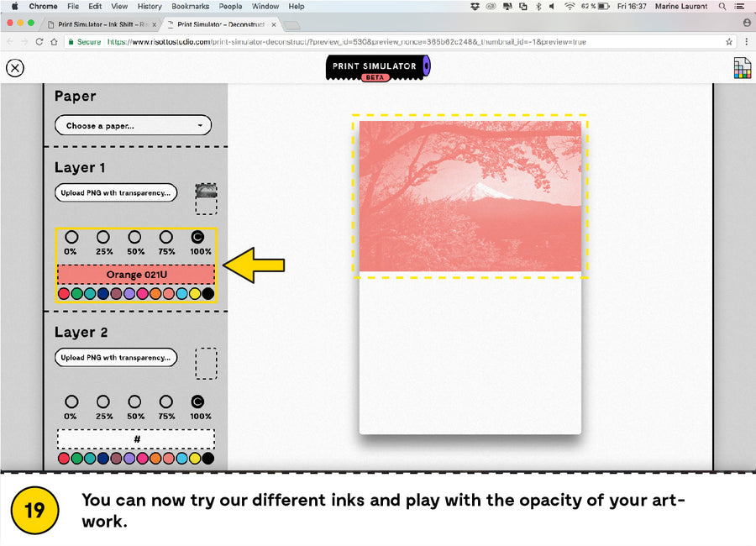Open the Bookmarks menu in the menu bar
The image size is (756, 546).
point(190,7)
